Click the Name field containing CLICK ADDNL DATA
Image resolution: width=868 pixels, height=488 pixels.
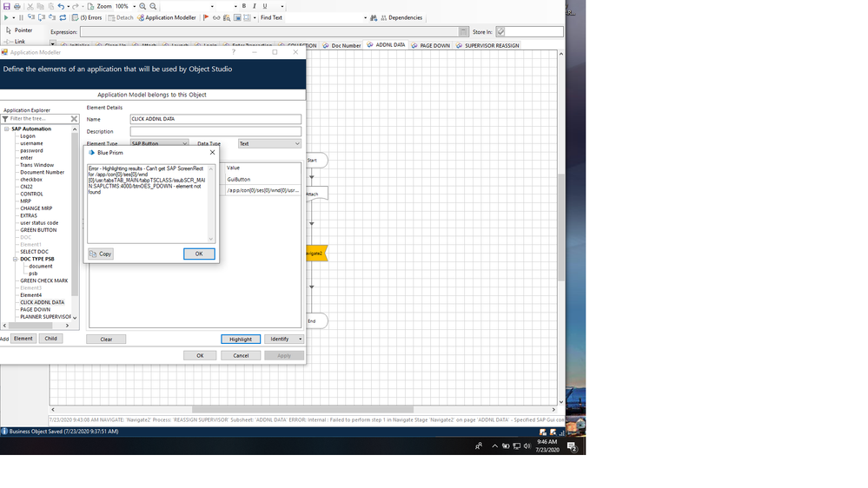215,119
